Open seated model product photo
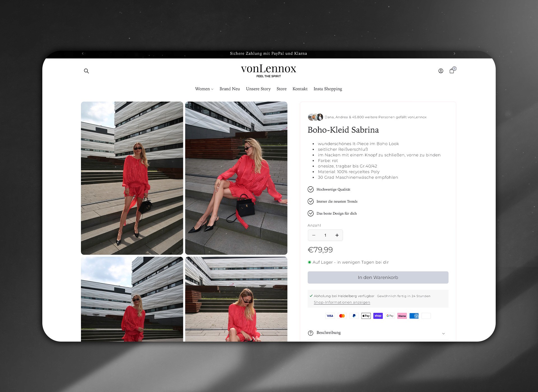 pos(236,178)
